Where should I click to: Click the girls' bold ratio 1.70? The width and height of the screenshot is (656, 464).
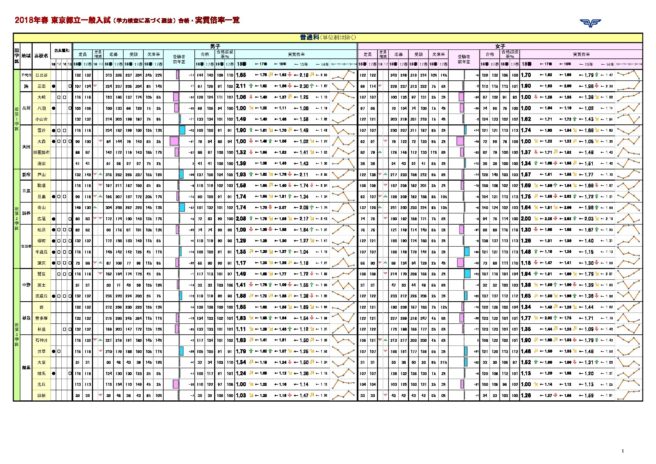(526, 75)
